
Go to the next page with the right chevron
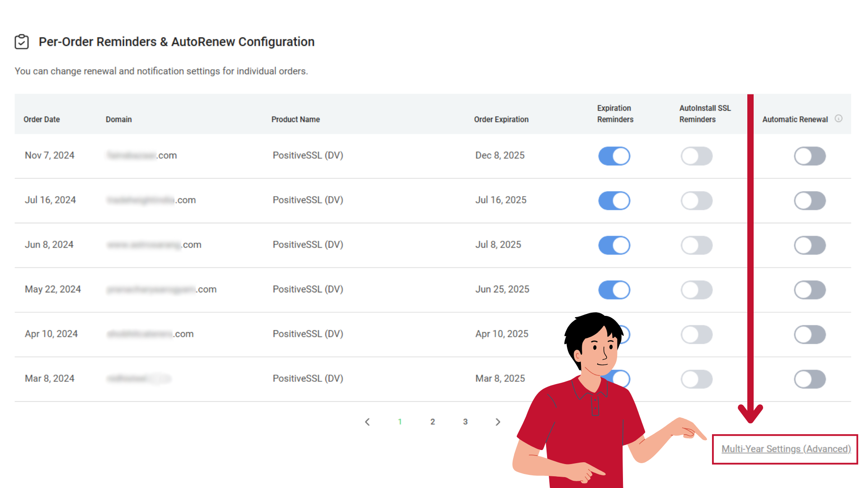click(x=498, y=422)
